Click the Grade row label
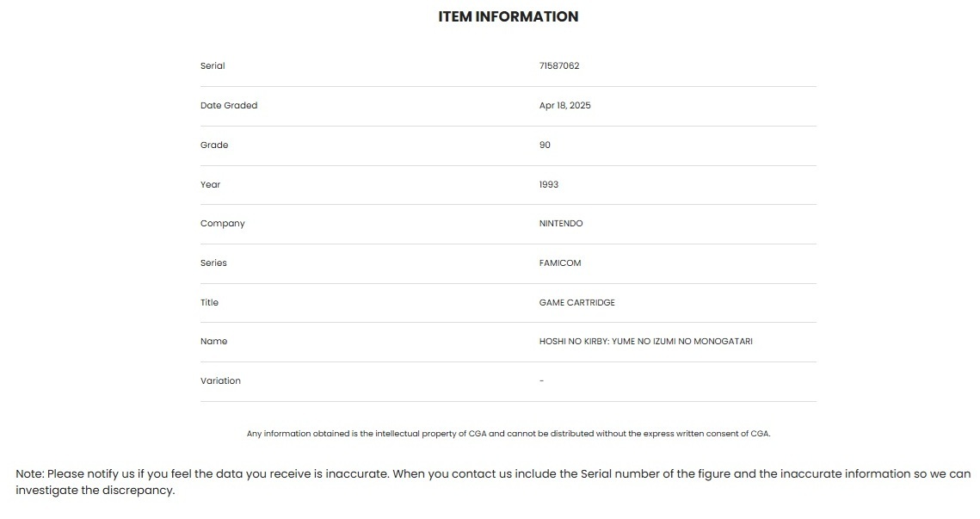The height and width of the screenshot is (519, 980). pos(214,145)
